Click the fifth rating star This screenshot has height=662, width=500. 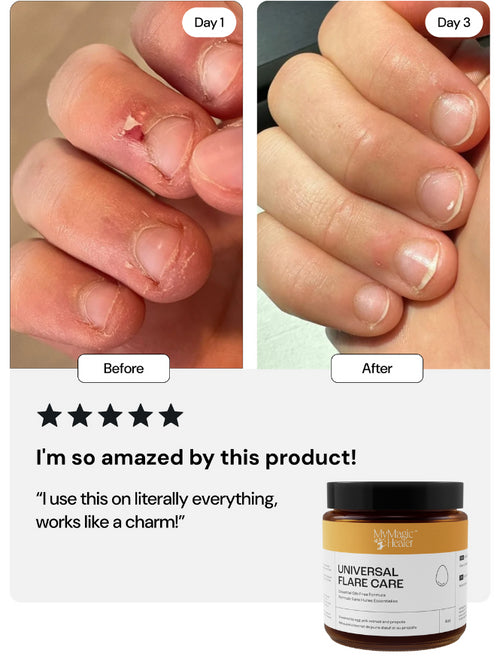pos(171,415)
